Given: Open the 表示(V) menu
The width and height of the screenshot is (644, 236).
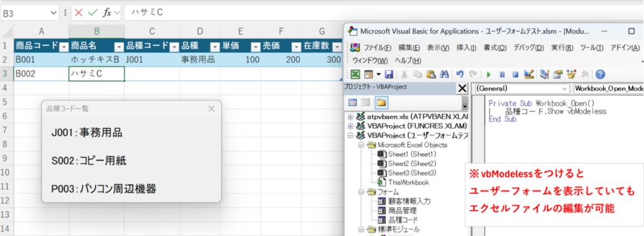Looking at the screenshot, I should (438, 48).
